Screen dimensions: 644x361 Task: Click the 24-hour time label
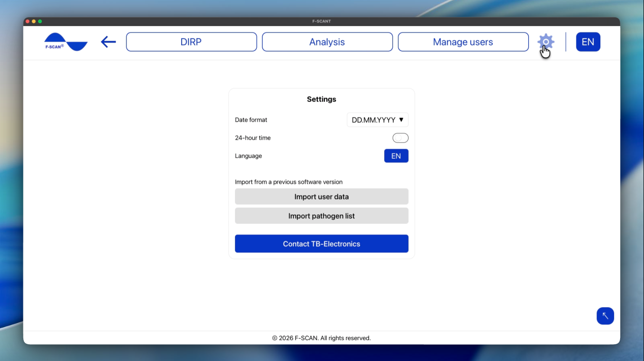(253, 138)
